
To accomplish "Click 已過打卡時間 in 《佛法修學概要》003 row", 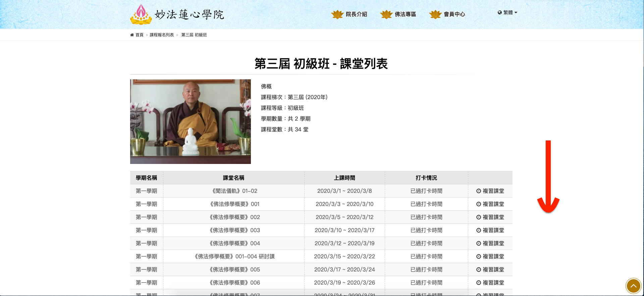I will click(426, 230).
